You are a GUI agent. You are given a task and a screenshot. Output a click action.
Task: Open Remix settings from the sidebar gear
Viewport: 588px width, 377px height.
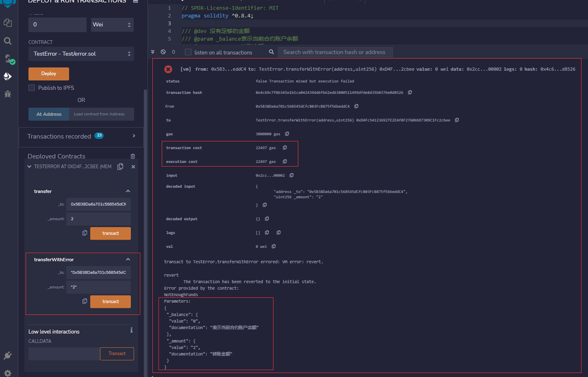point(8,373)
